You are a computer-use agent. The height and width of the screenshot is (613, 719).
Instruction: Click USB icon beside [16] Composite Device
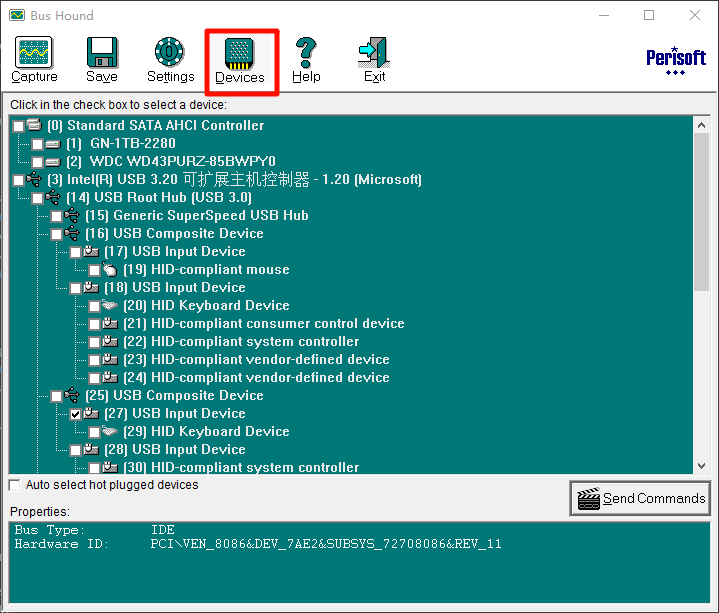[72, 233]
